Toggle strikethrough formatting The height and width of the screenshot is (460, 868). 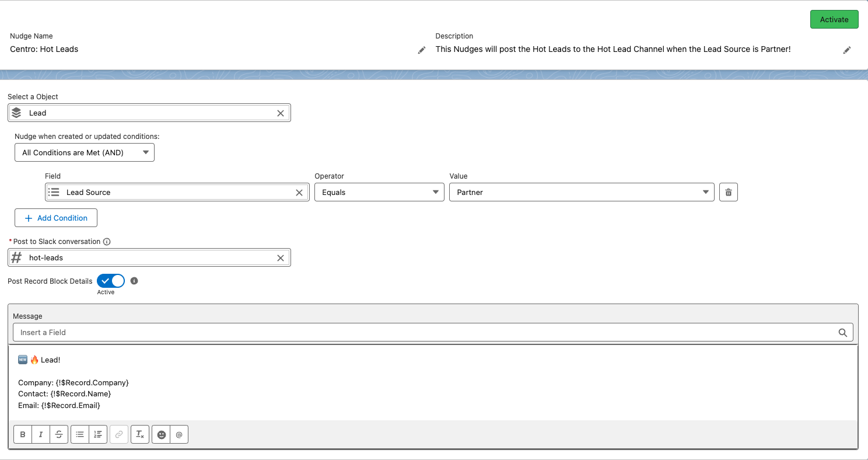click(59, 434)
